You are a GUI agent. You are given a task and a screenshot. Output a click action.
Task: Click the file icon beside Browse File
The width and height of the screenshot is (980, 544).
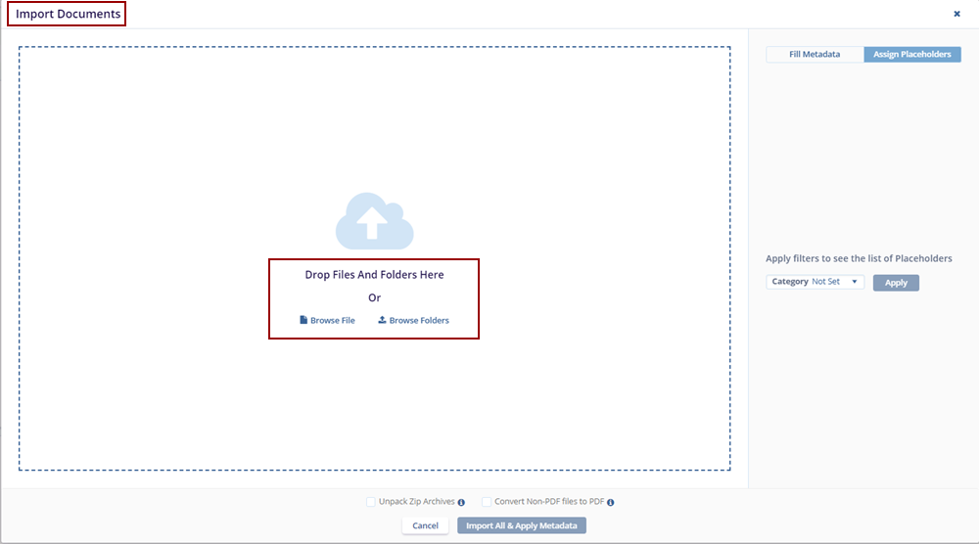(303, 321)
